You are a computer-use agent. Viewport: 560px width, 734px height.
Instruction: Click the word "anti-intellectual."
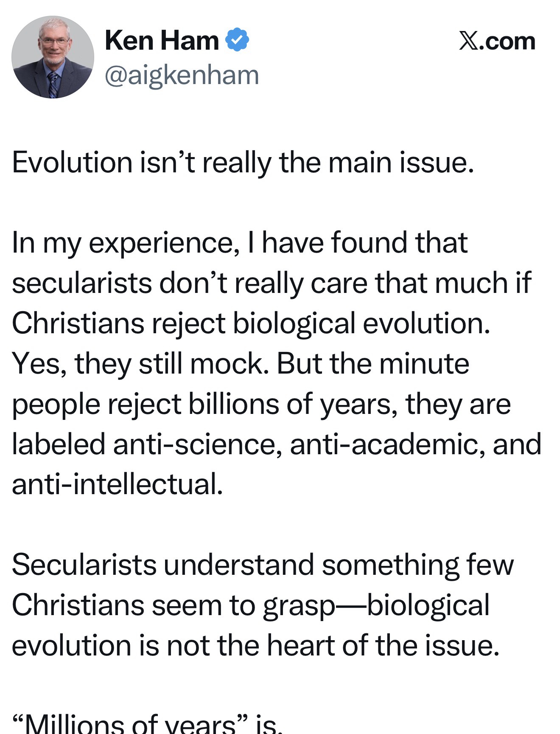(117, 484)
